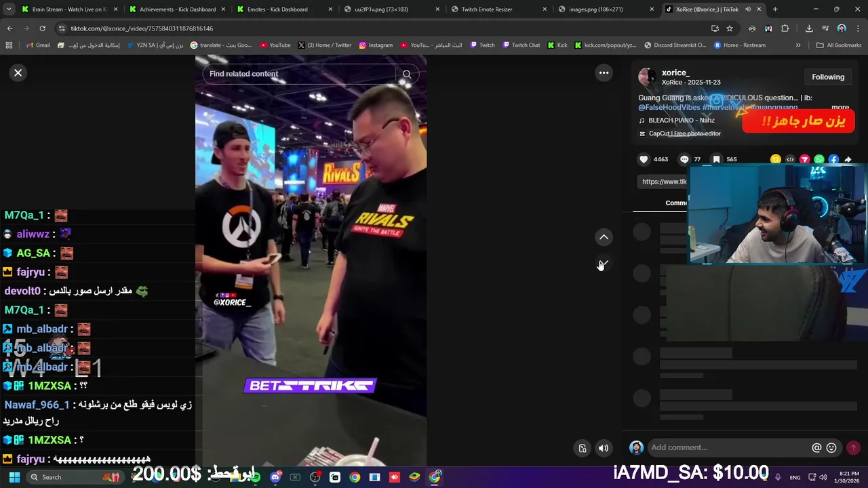The width and height of the screenshot is (868, 488).
Task: Open Instagram bookmark
Action: coord(376,45)
